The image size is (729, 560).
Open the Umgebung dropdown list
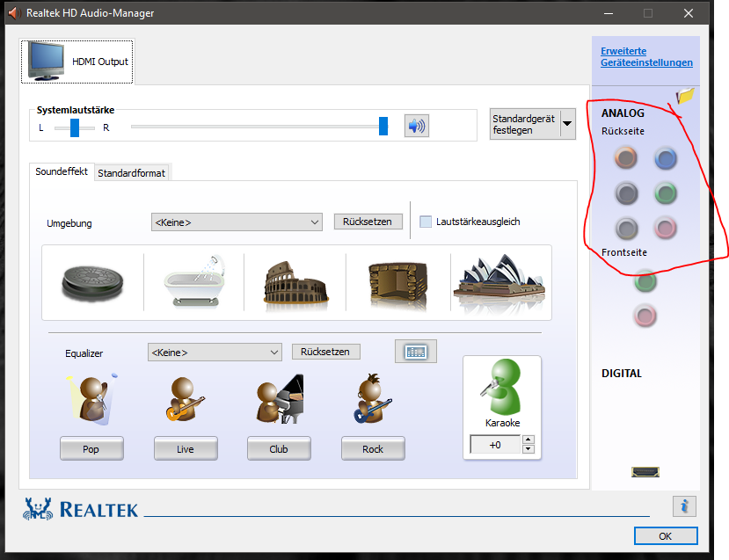pos(237,222)
